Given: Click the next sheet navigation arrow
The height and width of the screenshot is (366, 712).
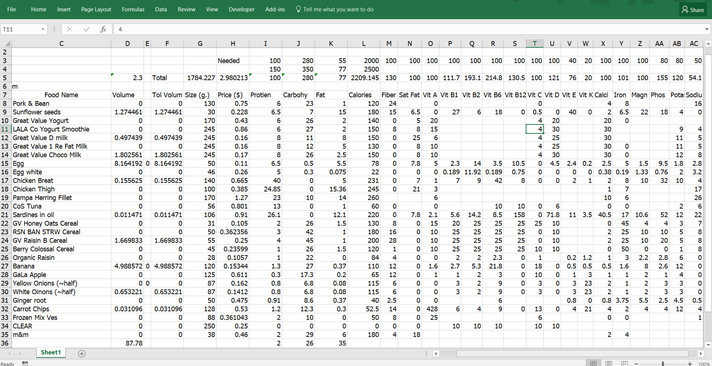Looking at the screenshot, I should pyautogui.click(x=20, y=353).
